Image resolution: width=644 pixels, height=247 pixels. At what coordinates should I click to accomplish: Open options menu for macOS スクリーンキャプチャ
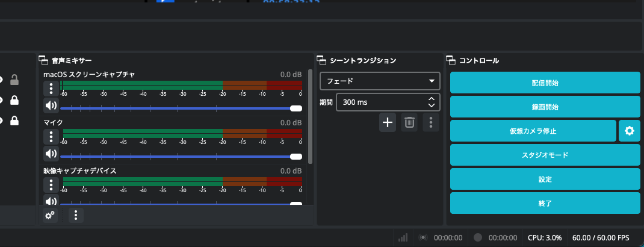[51, 89]
